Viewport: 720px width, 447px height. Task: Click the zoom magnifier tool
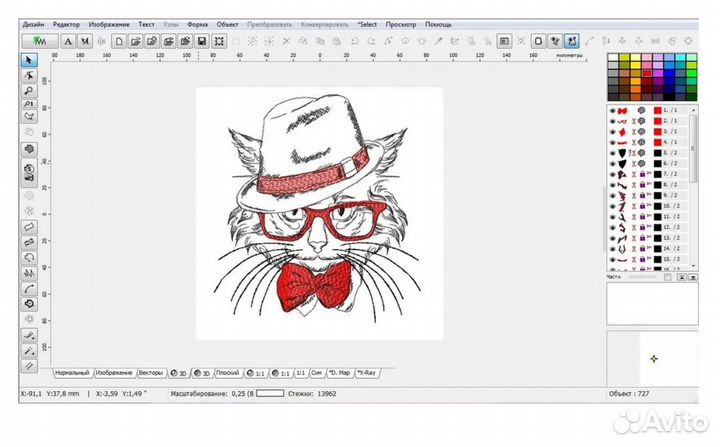[30, 89]
